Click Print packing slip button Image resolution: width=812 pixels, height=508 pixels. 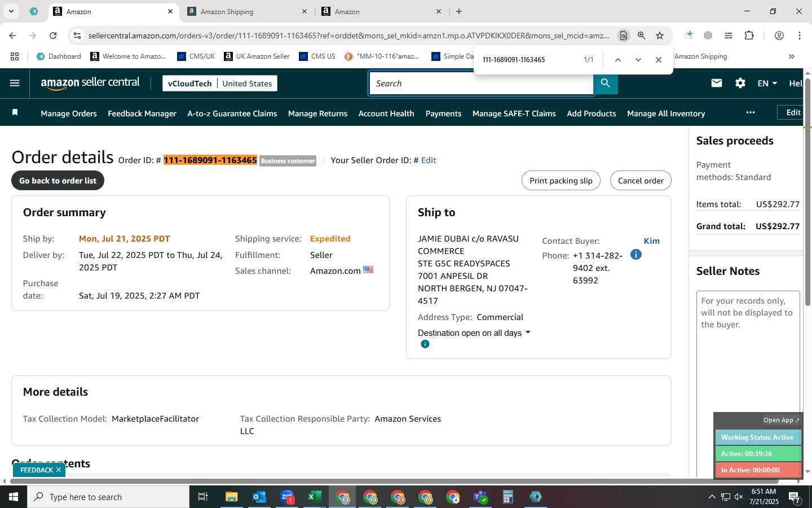[x=561, y=181]
